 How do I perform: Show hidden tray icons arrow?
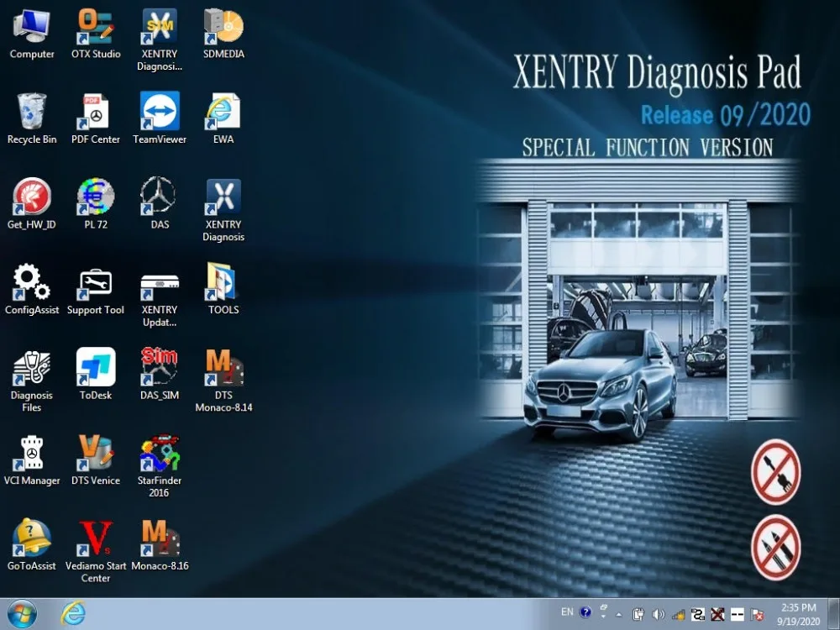coord(619,615)
